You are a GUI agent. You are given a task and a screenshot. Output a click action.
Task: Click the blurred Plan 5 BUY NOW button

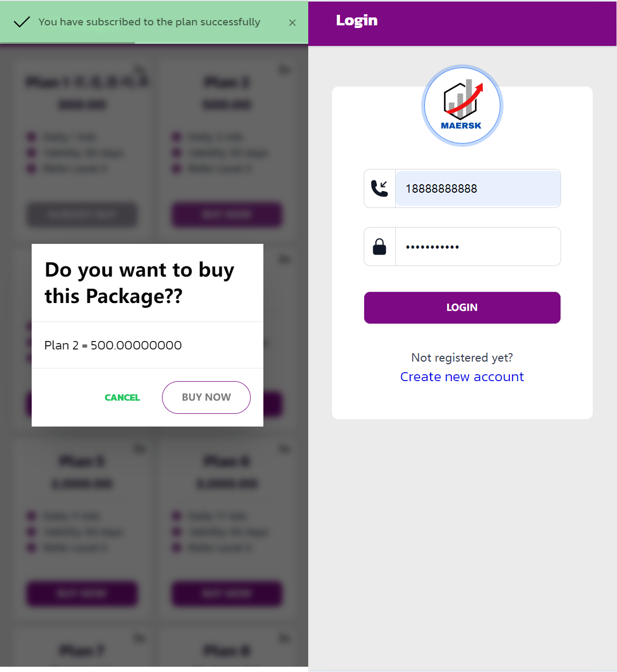click(x=82, y=594)
